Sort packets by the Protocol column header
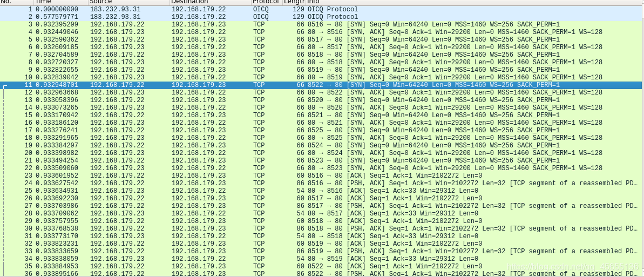The image size is (644, 277). point(267,2)
